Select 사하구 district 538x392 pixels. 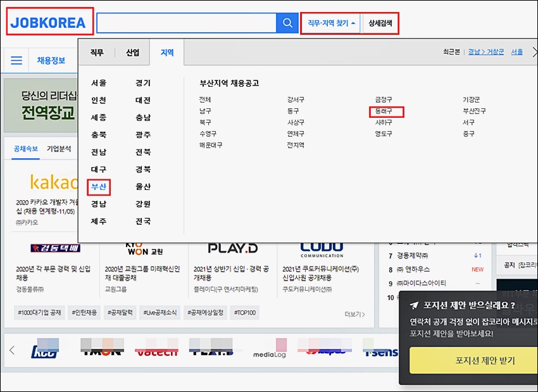pyautogui.click(x=384, y=122)
